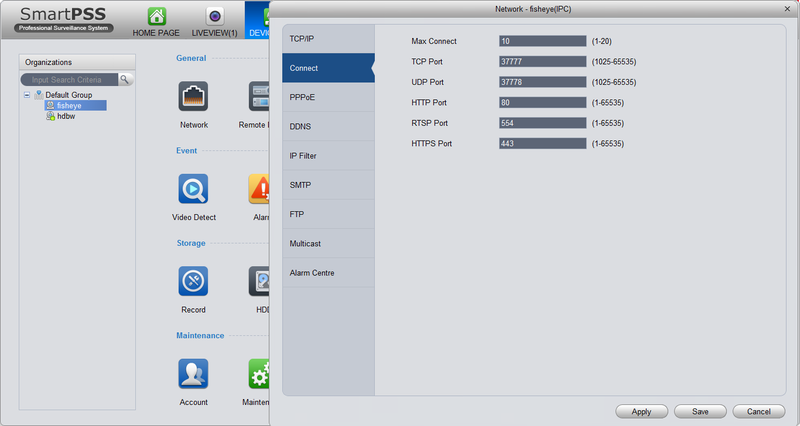Click the UDP Port input field

tap(542, 82)
